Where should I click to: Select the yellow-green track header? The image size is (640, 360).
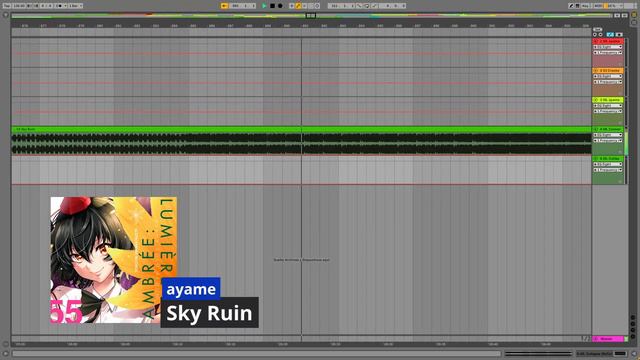click(x=608, y=100)
